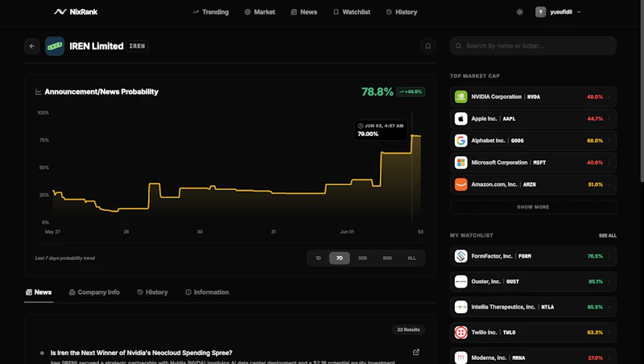Open the History nav item in header
This screenshot has width=644, height=364.
pos(402,12)
